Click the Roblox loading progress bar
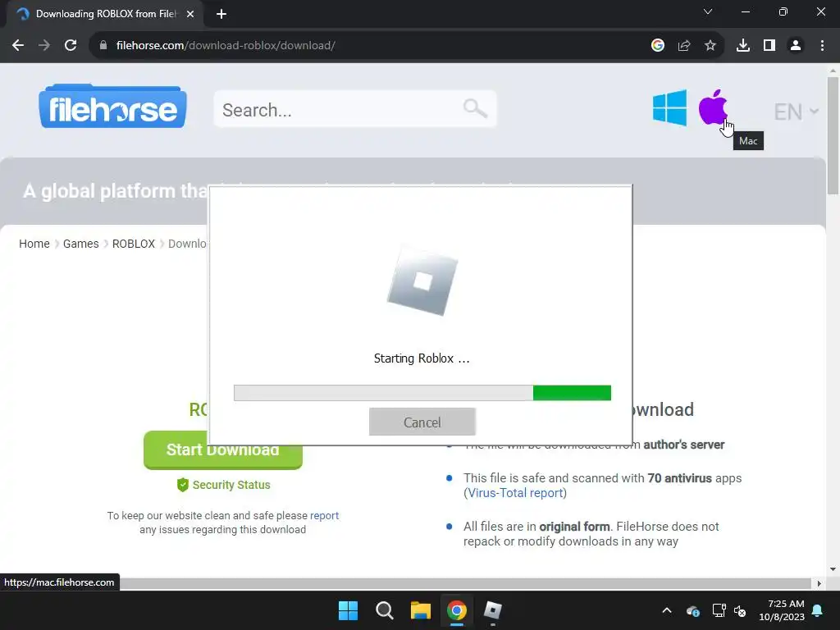 coord(422,393)
